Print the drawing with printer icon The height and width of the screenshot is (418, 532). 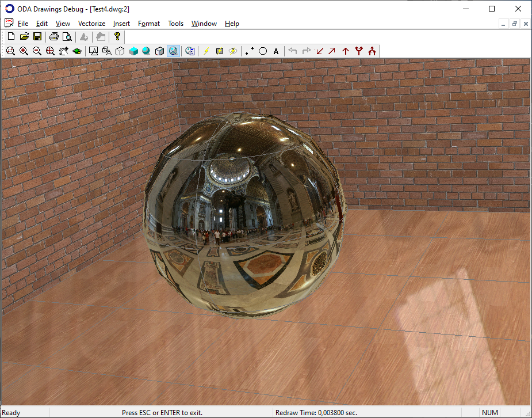pos(54,37)
